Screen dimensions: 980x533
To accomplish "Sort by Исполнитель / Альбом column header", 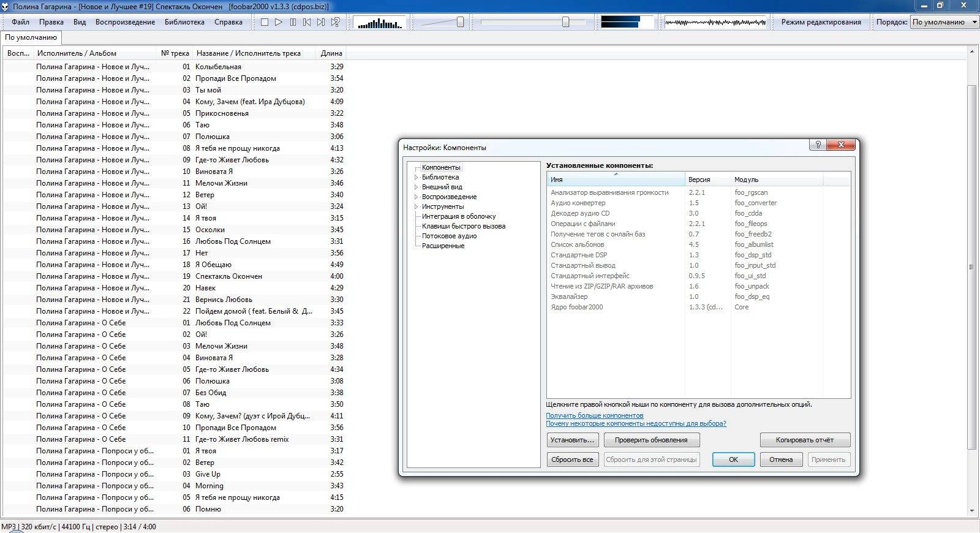I will click(95, 53).
